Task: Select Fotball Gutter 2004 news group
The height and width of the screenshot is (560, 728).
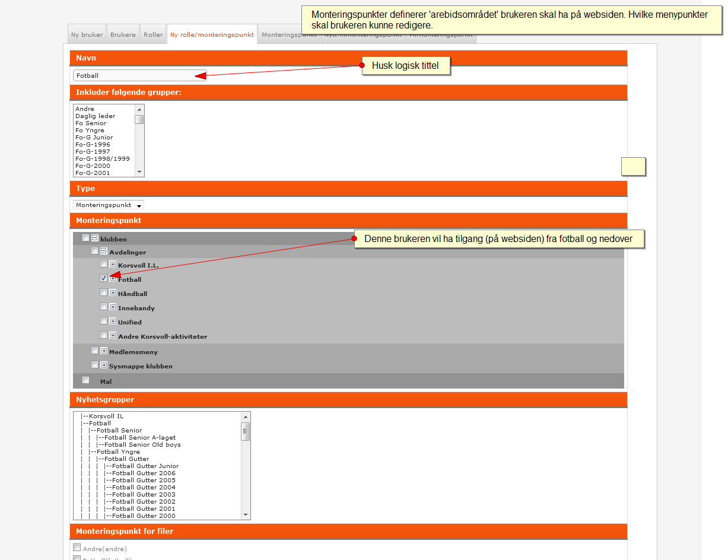Action: tap(128, 488)
